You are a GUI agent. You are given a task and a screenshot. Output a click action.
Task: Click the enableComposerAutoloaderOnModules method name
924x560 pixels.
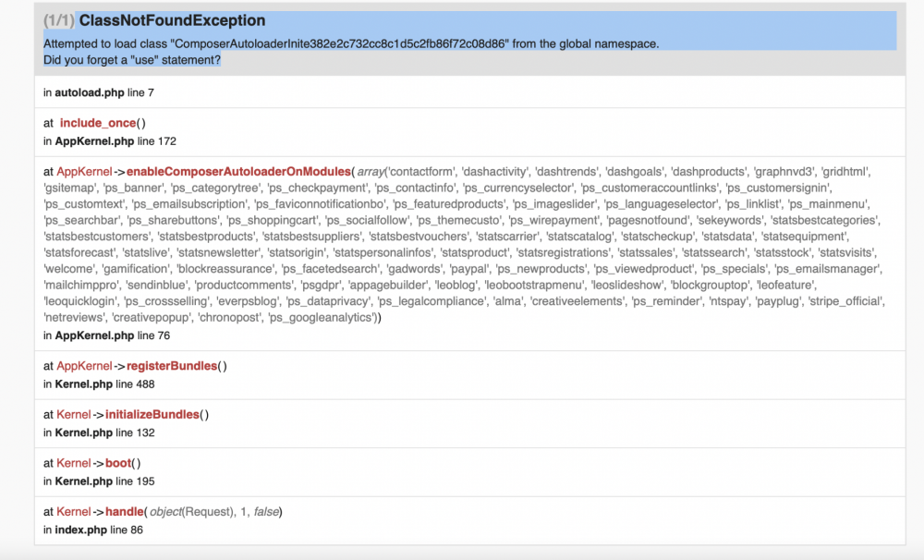pyautogui.click(x=238, y=172)
